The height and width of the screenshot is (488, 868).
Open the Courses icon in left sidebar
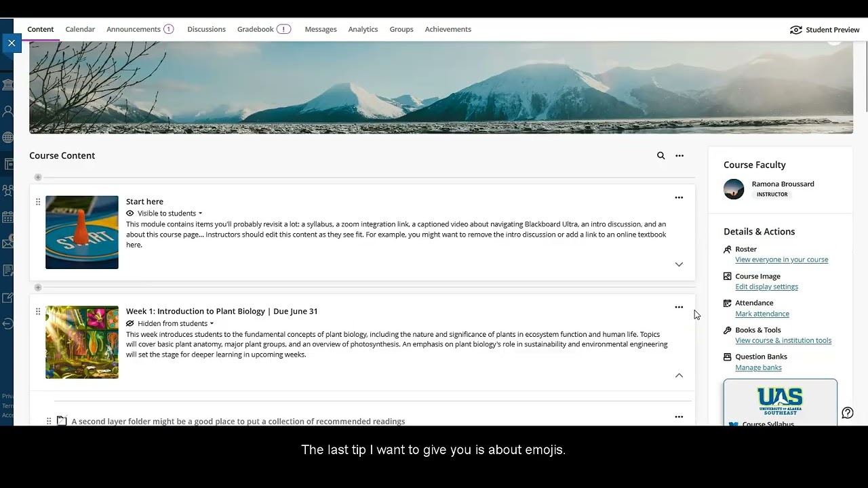point(8,164)
